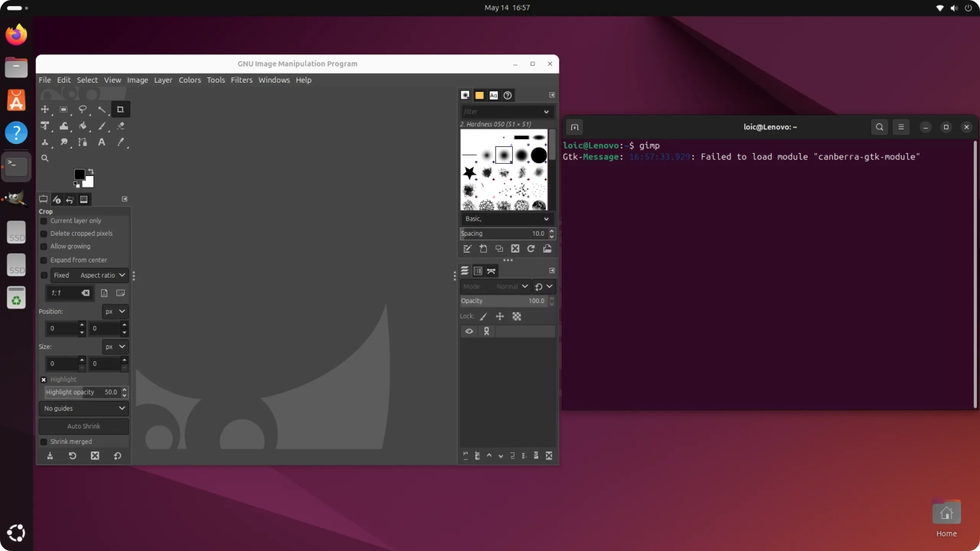
Task: Enable Shrink merged checkbox
Action: [44, 442]
